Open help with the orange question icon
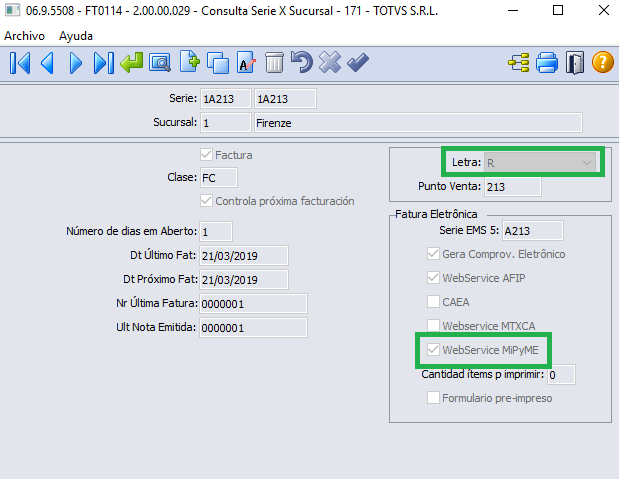Viewport: 619px width, 479px height. click(x=602, y=62)
